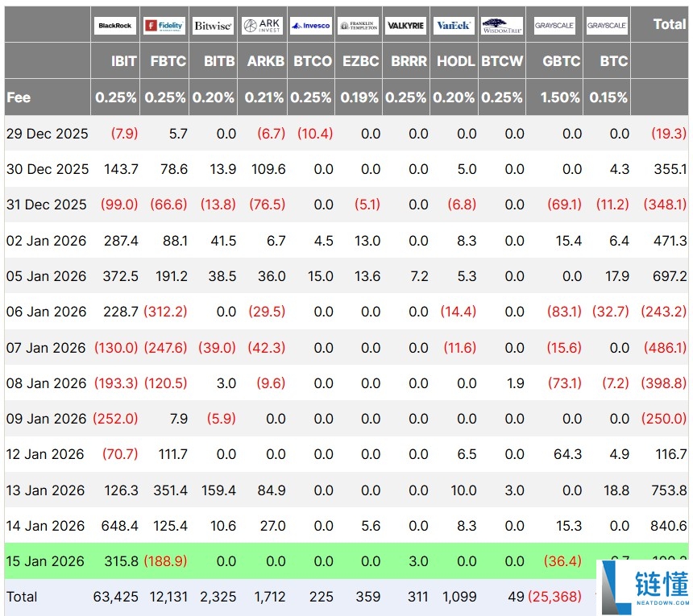
Task: Click Grayscale logo above BTC column
Action: pos(607,26)
